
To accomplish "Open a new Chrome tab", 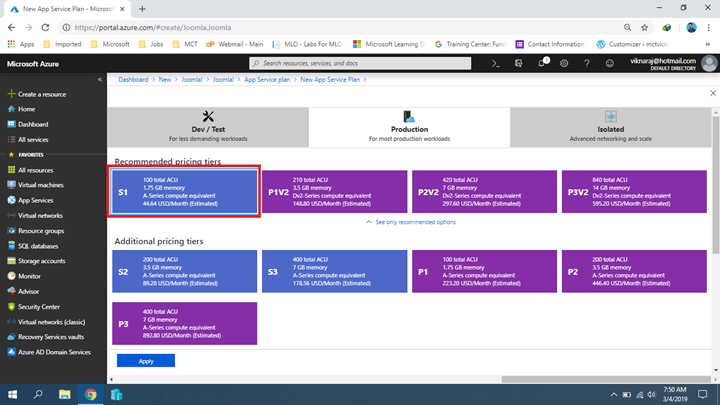I will (x=142, y=9).
